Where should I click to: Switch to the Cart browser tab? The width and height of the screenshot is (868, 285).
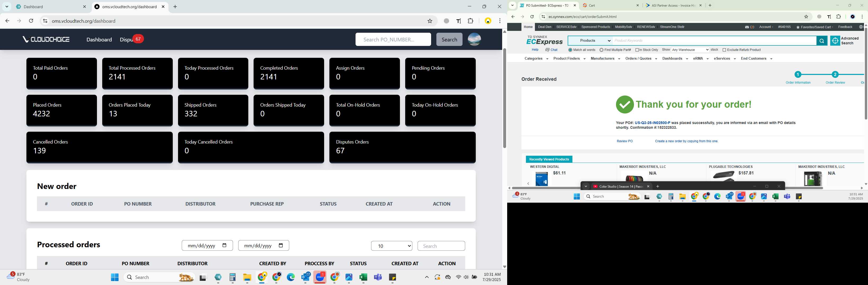610,5
